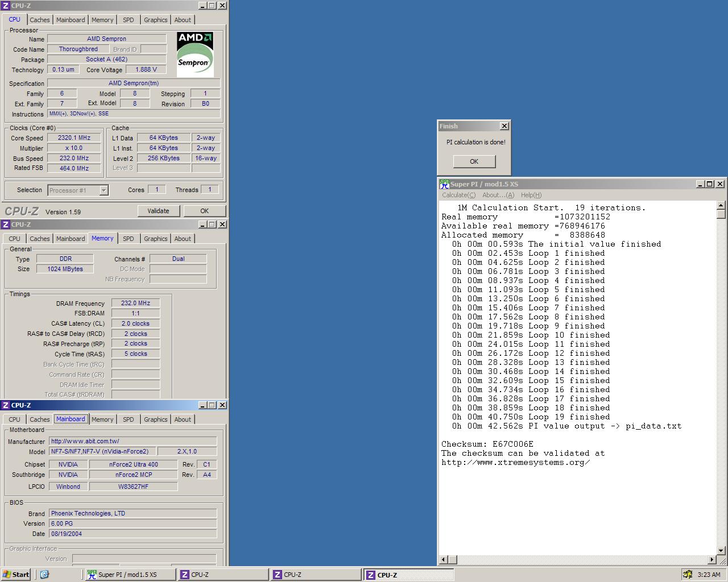Click the mainboard model NF7-S/NF7,NF7-V field
The height and width of the screenshot is (582, 728).
(101, 451)
